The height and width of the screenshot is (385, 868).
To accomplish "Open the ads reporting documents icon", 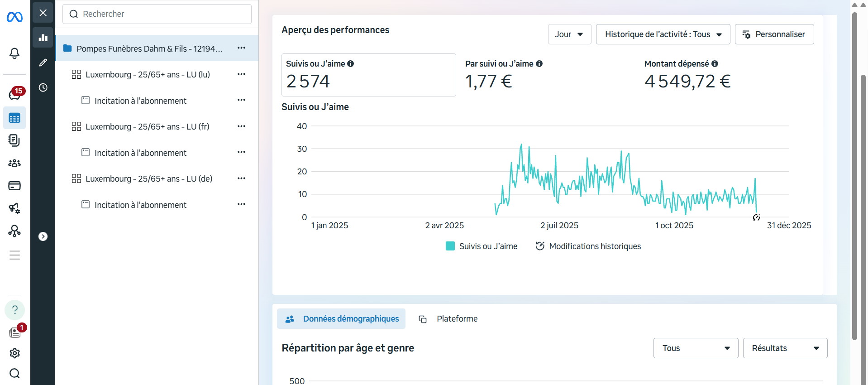I will point(14,140).
